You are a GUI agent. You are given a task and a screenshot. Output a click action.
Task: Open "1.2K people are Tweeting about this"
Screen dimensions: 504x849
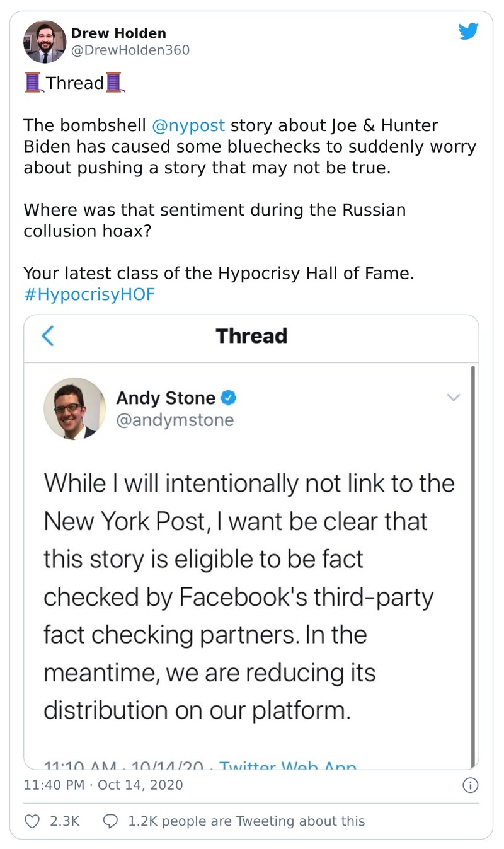pos(246,821)
